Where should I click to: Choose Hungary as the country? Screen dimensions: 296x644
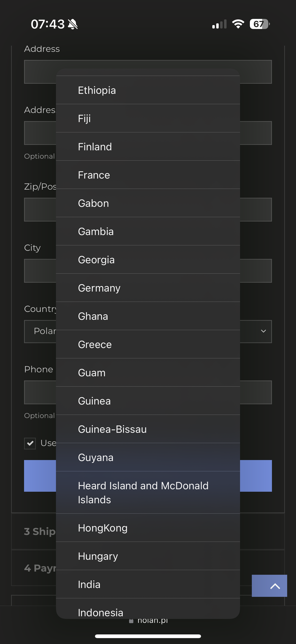(147, 556)
